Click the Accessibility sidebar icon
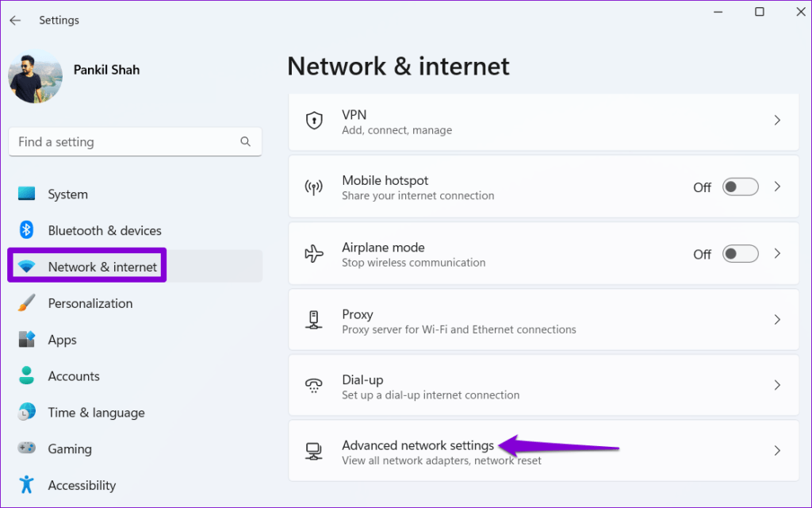Screen dimensions: 812x508 coord(27,485)
